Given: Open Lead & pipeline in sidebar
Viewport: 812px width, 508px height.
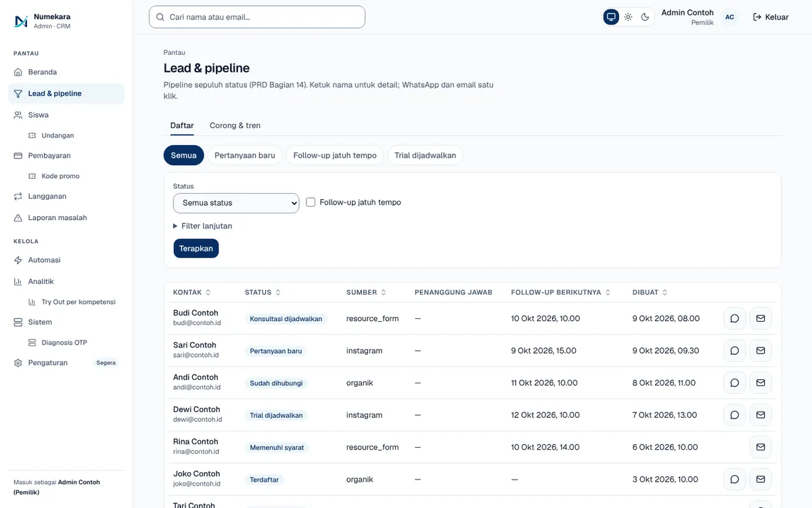Looking at the screenshot, I should click(x=66, y=93).
